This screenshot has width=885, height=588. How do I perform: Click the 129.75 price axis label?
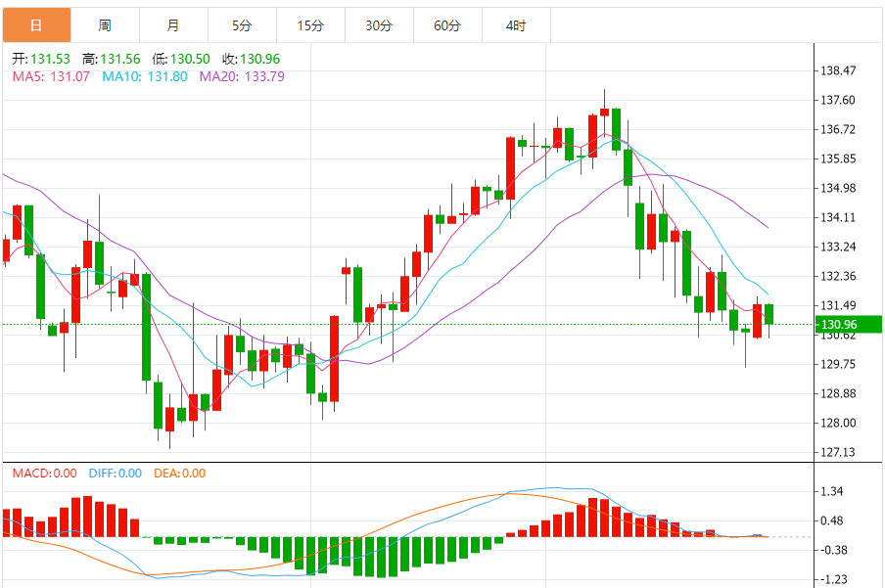coord(838,364)
